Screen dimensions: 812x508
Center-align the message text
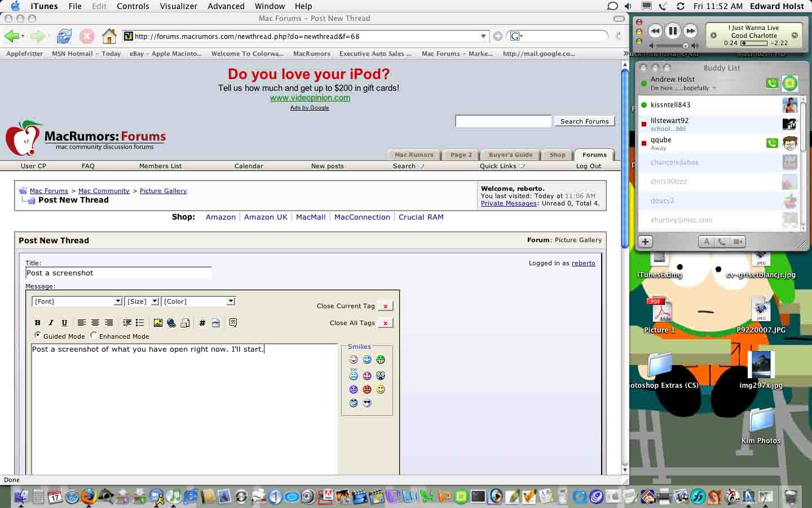click(x=95, y=323)
